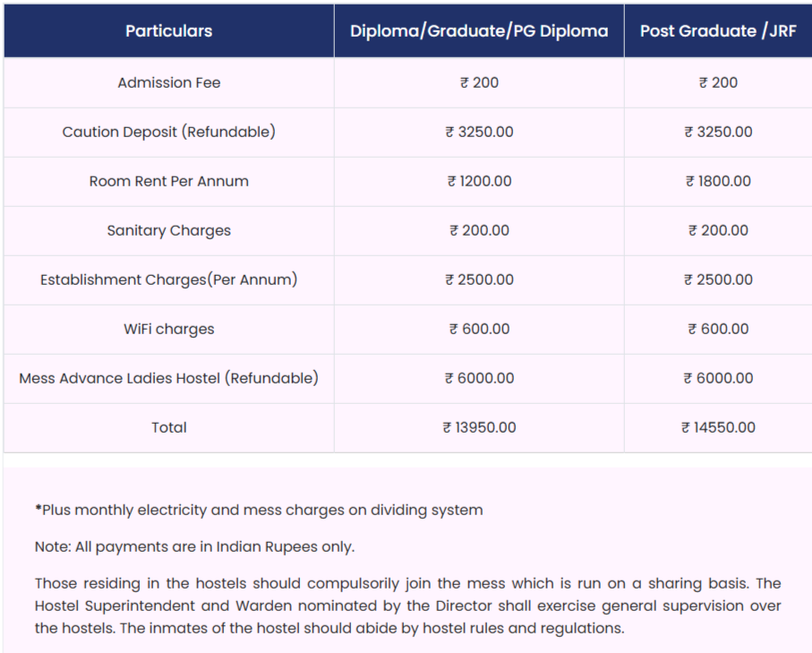This screenshot has height=653, width=812.
Task: Click the Room Rent Per Annum label
Action: click(168, 181)
